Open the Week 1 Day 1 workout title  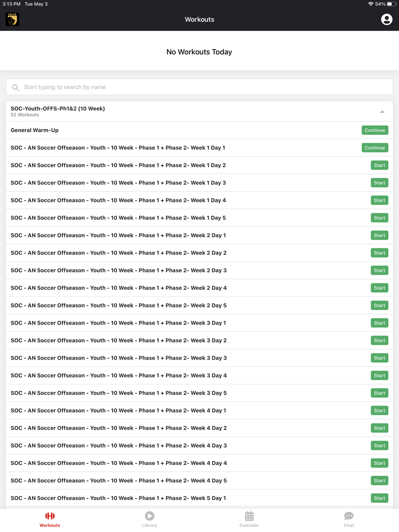coord(118,148)
